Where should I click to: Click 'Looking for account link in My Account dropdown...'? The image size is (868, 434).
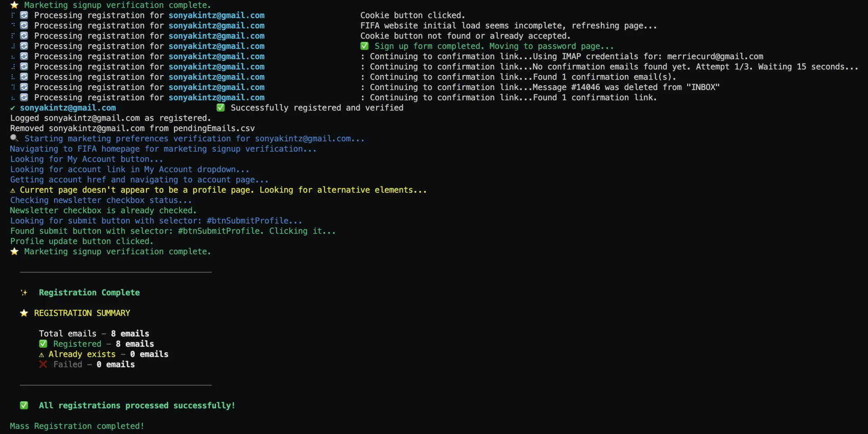point(130,169)
